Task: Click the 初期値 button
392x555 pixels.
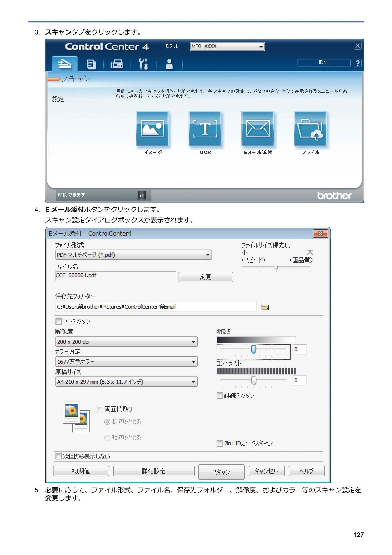Action: click(81, 471)
